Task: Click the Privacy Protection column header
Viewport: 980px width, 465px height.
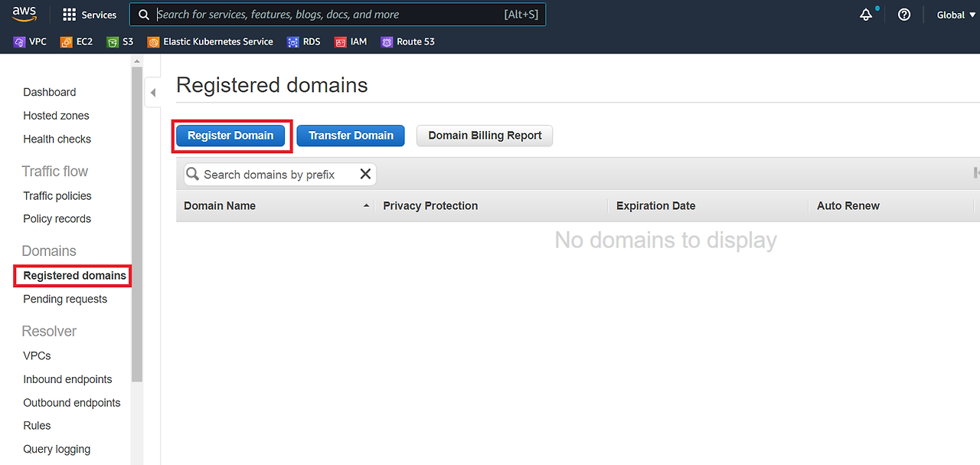Action: click(430, 206)
